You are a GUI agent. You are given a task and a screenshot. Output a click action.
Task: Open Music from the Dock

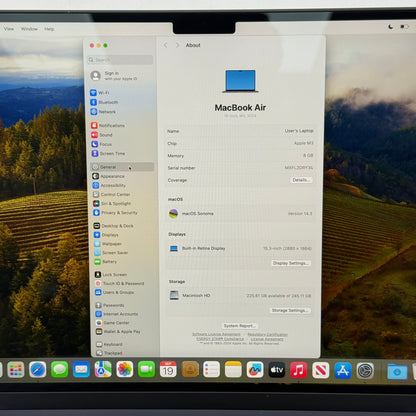pyautogui.click(x=299, y=370)
